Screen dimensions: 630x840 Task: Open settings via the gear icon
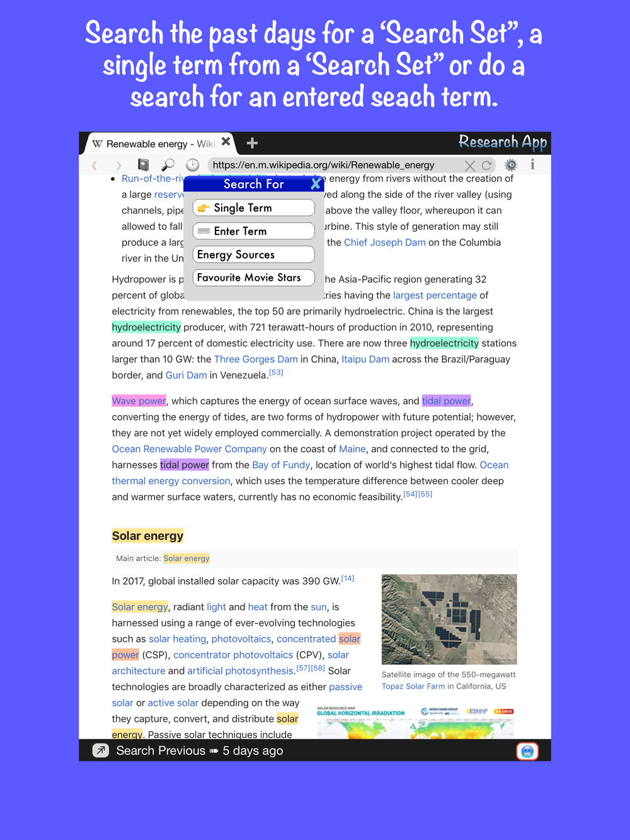pyautogui.click(x=511, y=165)
